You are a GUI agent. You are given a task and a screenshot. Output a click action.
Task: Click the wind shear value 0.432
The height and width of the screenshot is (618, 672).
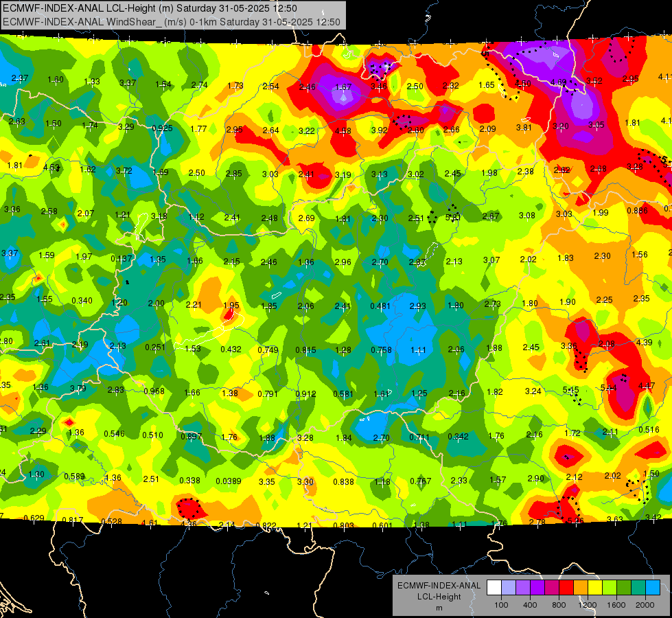click(231, 350)
